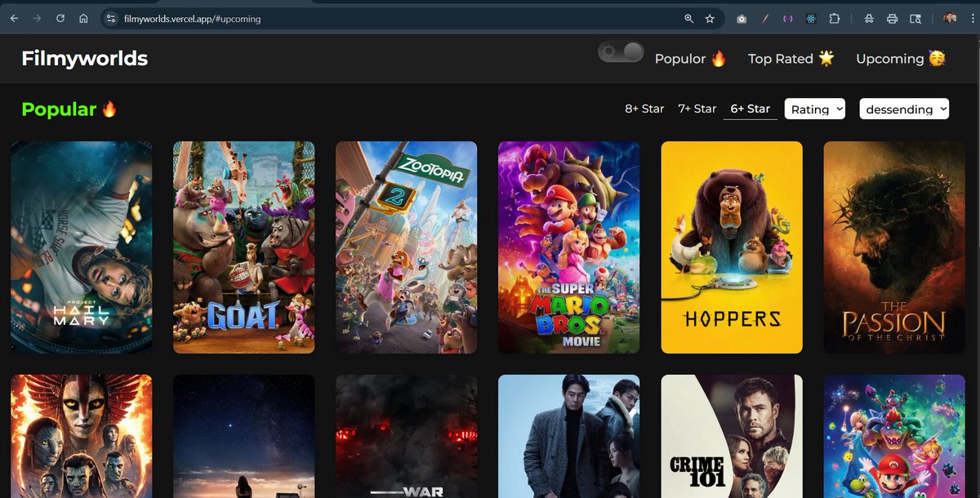Click the Popular section heading
Screen dimensions: 980x498
click(69, 109)
